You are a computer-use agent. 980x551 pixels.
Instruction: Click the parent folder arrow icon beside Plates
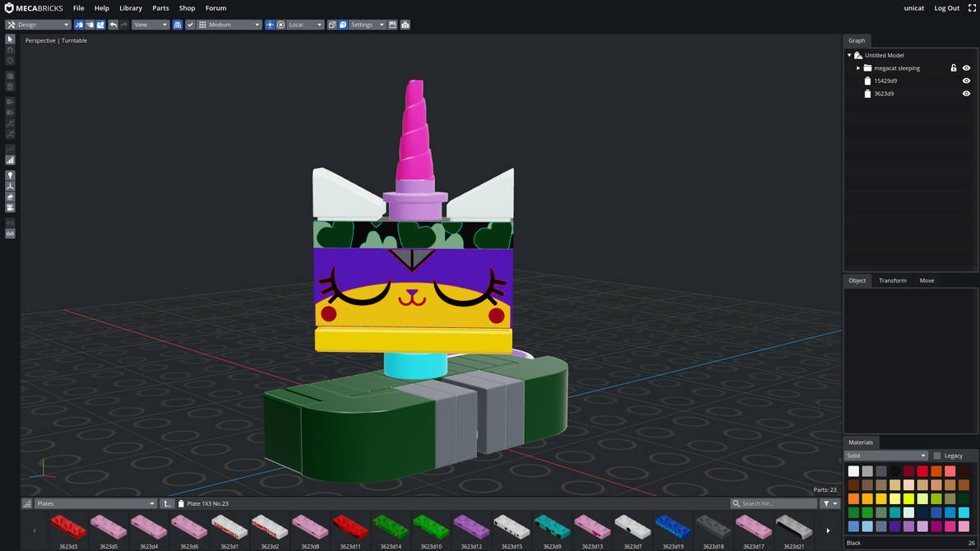tap(167, 503)
